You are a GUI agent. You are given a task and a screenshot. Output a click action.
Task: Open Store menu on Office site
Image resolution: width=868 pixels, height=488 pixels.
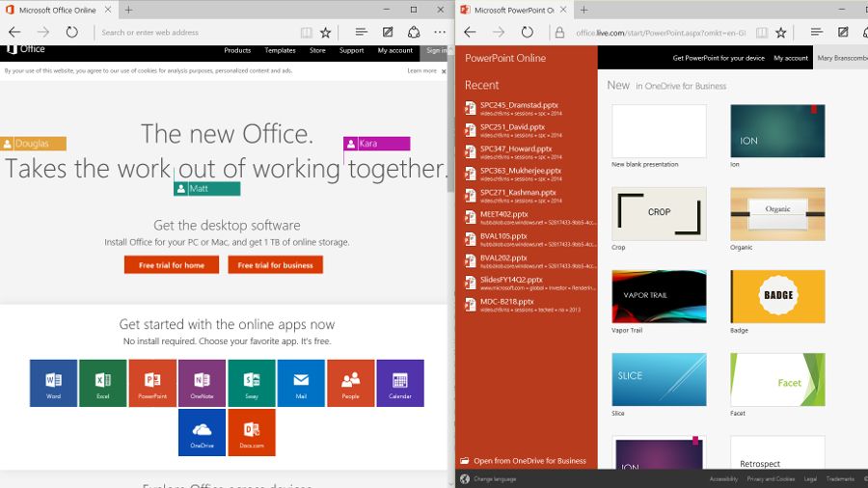click(317, 50)
